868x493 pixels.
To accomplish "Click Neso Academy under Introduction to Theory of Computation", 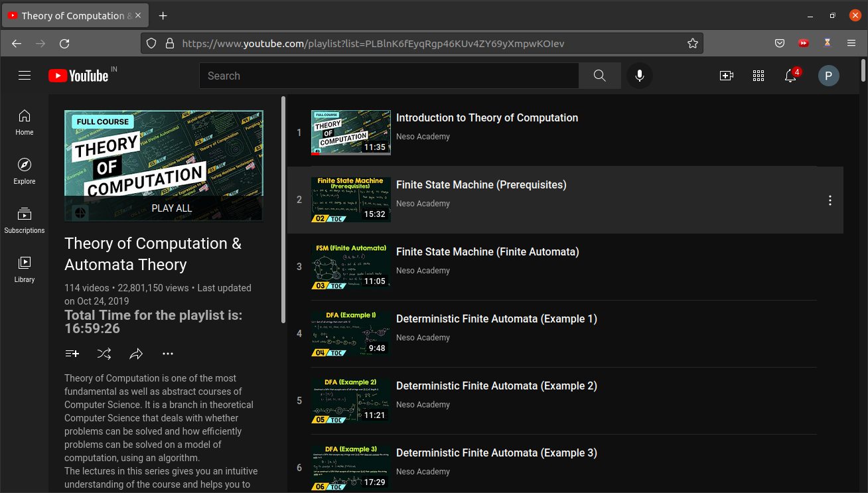I will tap(423, 137).
